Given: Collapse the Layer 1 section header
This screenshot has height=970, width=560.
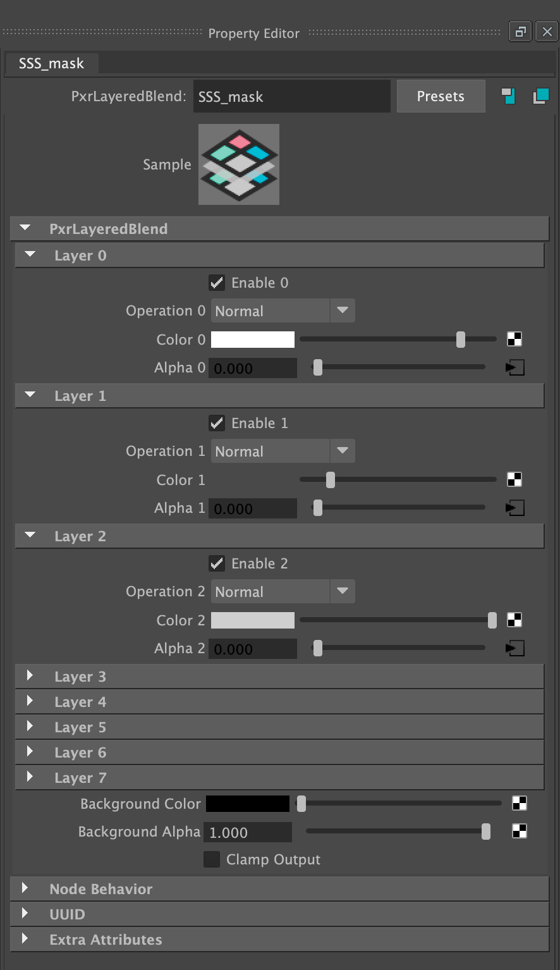Looking at the screenshot, I should [279, 396].
